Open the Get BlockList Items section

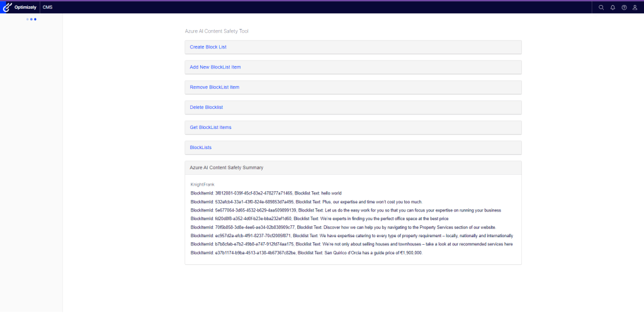point(210,128)
